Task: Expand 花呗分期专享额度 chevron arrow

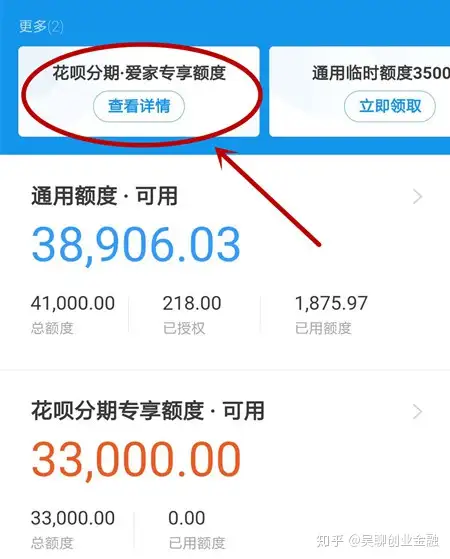Action: coord(418,412)
